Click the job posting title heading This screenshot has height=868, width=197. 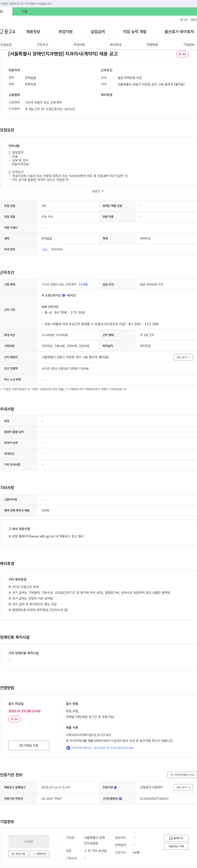[63, 54]
